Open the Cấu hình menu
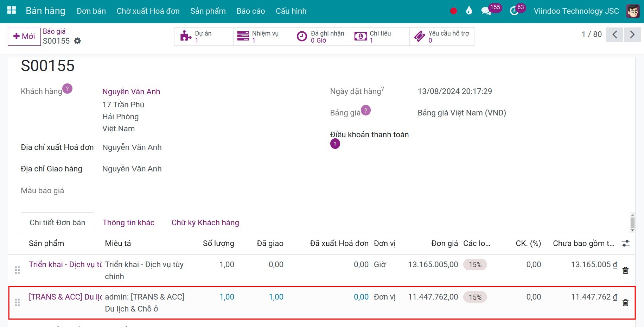 pyautogui.click(x=291, y=11)
